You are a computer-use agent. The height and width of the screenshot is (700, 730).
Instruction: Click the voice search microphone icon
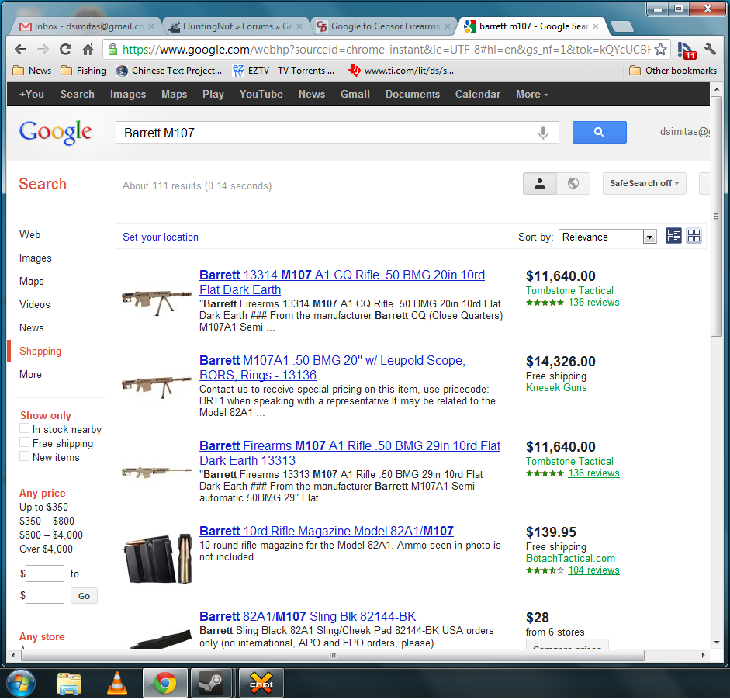click(543, 133)
